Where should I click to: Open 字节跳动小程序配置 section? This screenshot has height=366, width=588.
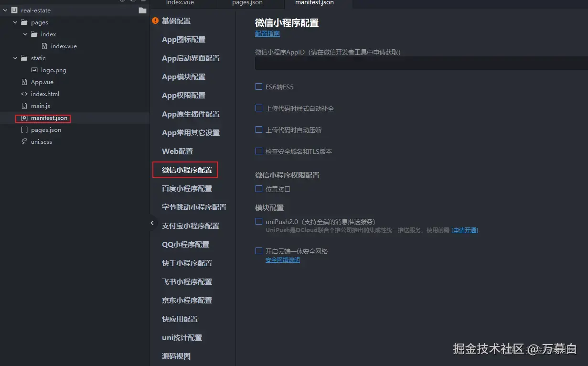coord(194,207)
